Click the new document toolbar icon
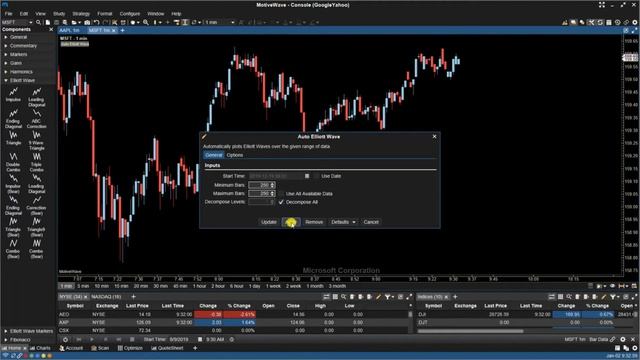 tap(47, 22)
